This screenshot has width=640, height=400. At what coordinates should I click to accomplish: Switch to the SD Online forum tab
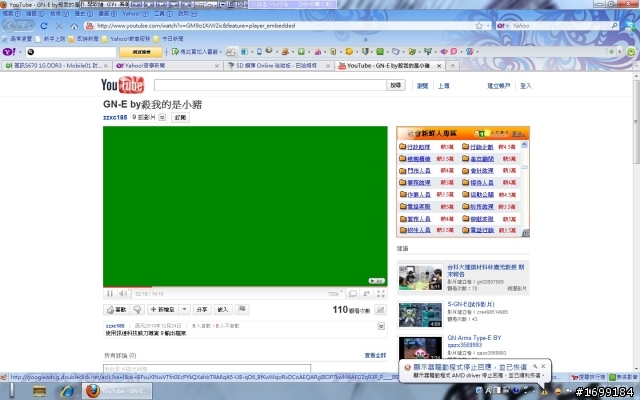click(278, 66)
